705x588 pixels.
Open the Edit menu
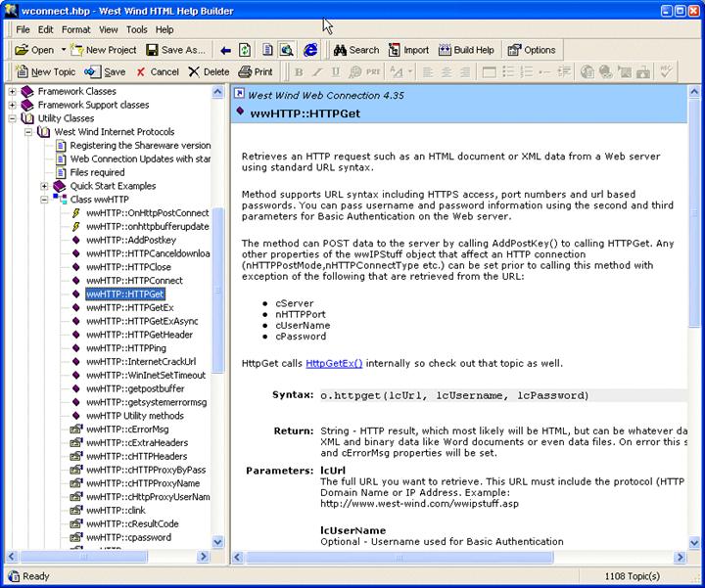point(45,29)
